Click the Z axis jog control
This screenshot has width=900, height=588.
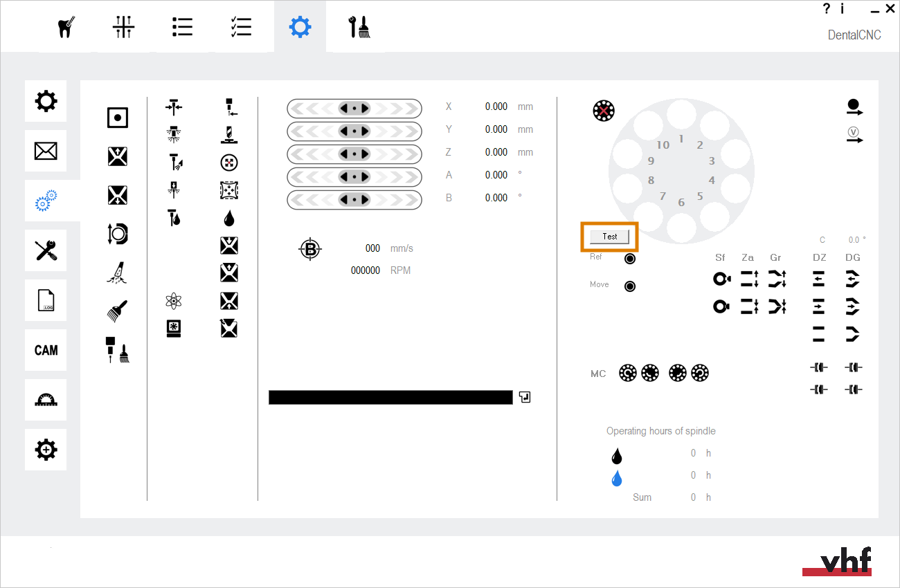[x=354, y=154]
